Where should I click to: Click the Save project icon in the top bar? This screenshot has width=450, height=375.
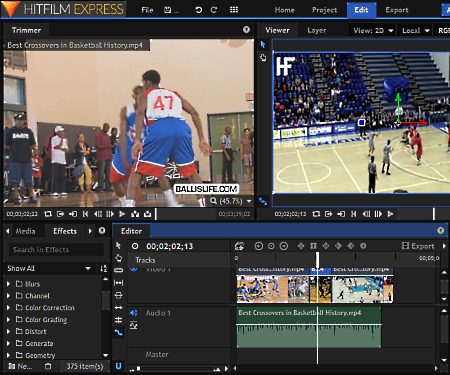click(168, 10)
